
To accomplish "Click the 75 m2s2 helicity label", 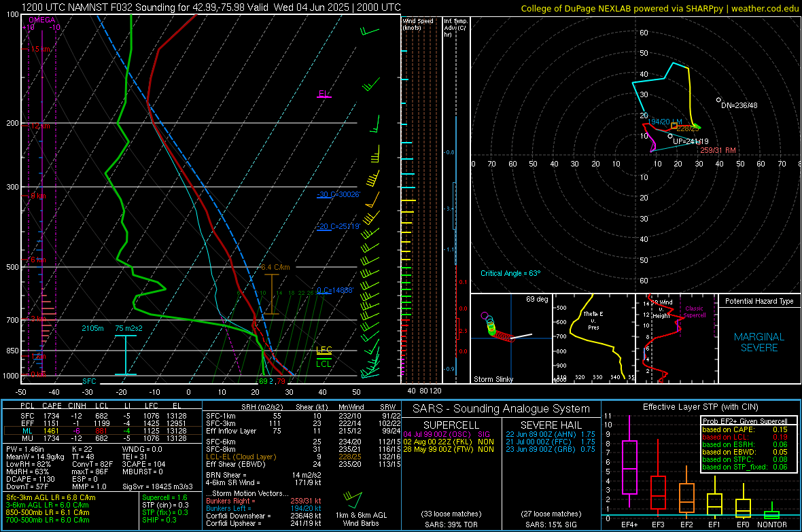I will [128, 328].
